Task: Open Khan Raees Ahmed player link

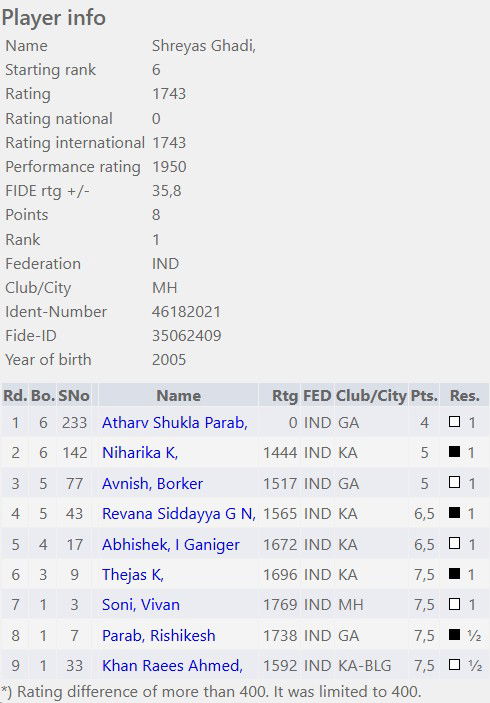Action: pyautogui.click(x=173, y=665)
